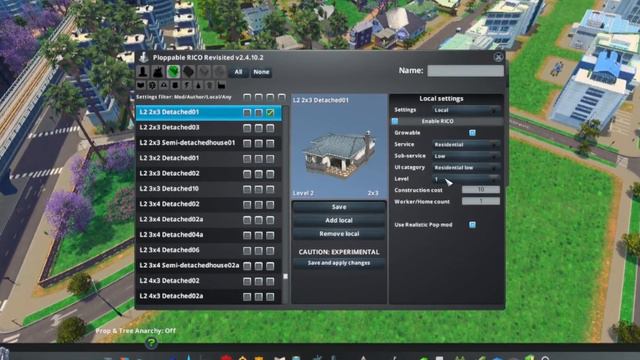
Task: Click the Worker/Home count field
Action: point(481,201)
